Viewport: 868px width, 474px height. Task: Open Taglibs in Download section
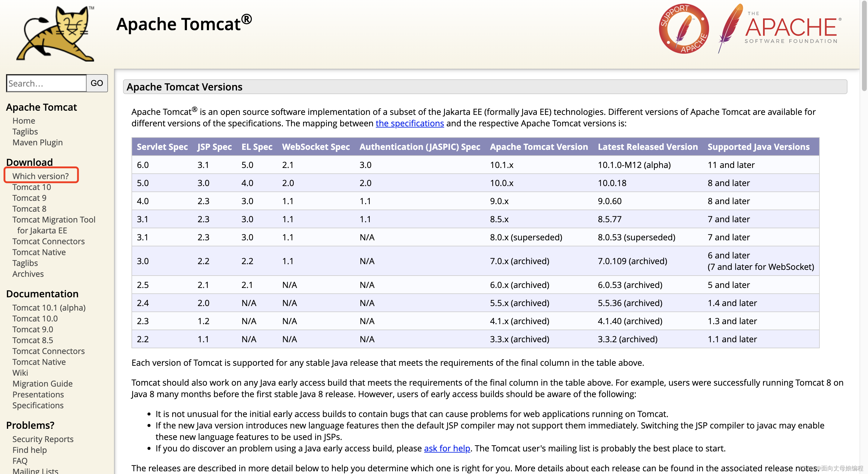point(25,263)
